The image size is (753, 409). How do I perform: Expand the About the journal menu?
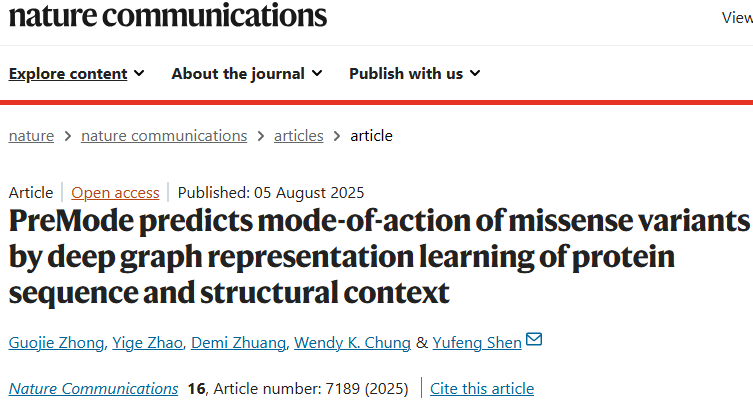(247, 73)
